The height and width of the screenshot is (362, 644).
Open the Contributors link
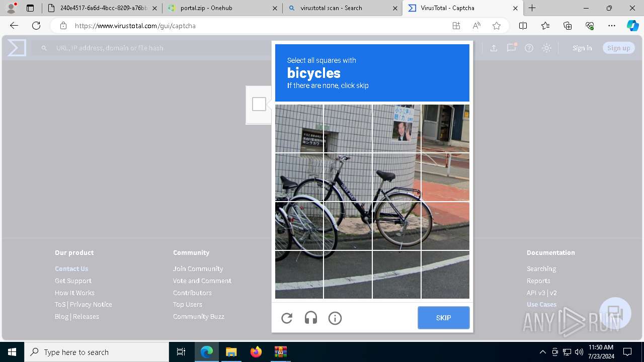click(192, 293)
